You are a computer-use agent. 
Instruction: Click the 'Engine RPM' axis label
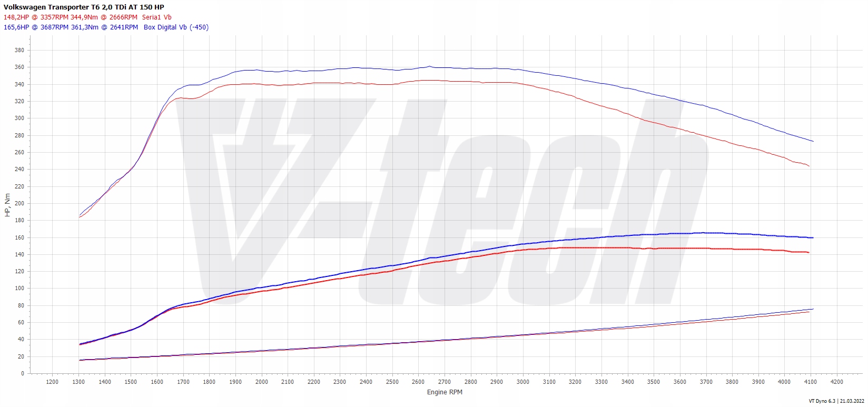pyautogui.click(x=445, y=392)
